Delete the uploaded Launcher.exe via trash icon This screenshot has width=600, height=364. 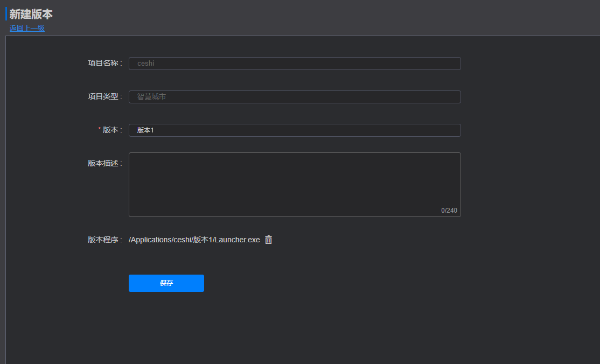pos(268,240)
